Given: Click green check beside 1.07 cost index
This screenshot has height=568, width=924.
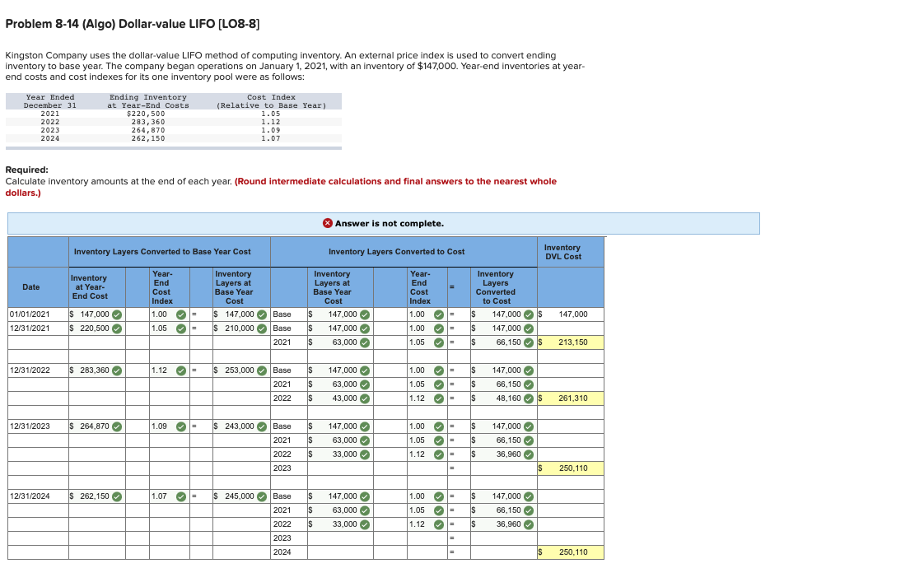Looking at the screenshot, I should 181,496.
